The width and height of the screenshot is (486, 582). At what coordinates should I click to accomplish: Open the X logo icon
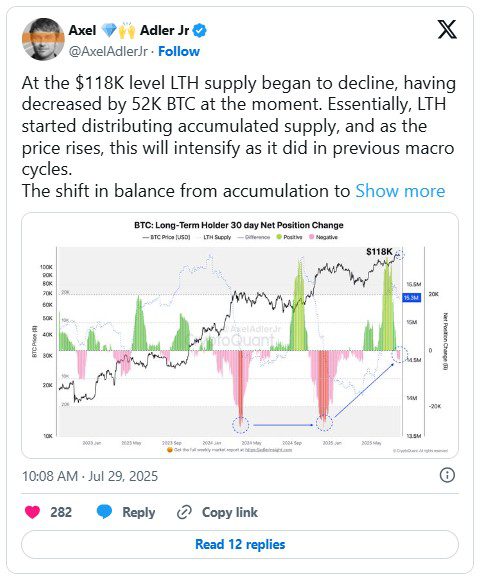[x=447, y=30]
